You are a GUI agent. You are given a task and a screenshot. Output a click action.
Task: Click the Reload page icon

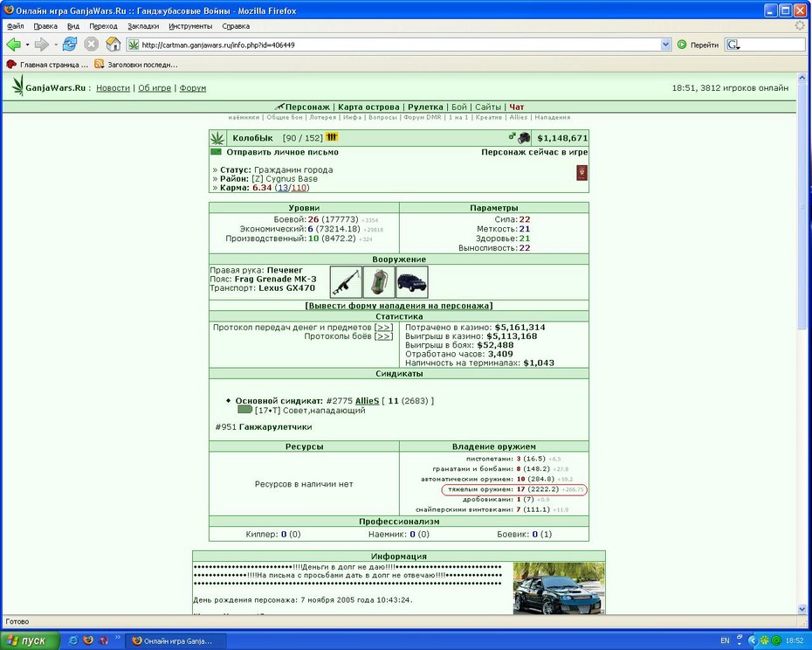pyautogui.click(x=69, y=45)
